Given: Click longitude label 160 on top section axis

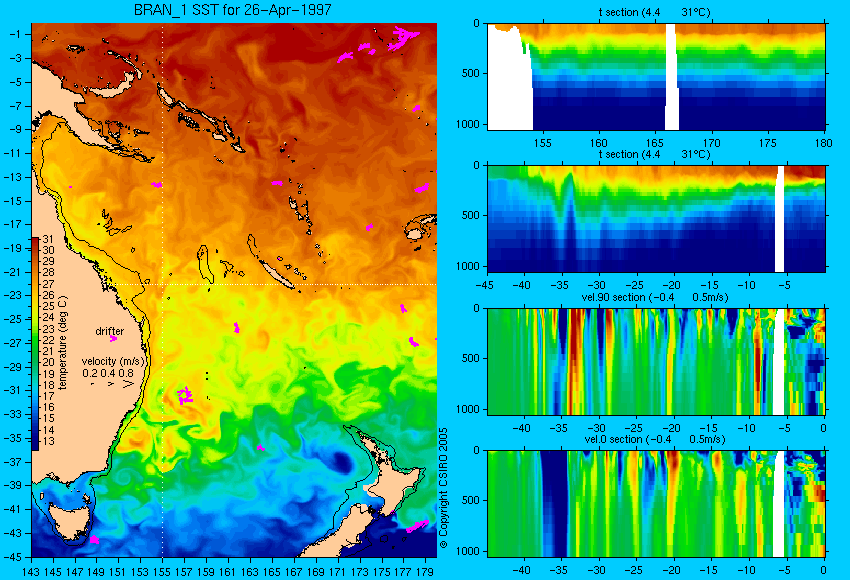Looking at the screenshot, I should pyautogui.click(x=598, y=143).
